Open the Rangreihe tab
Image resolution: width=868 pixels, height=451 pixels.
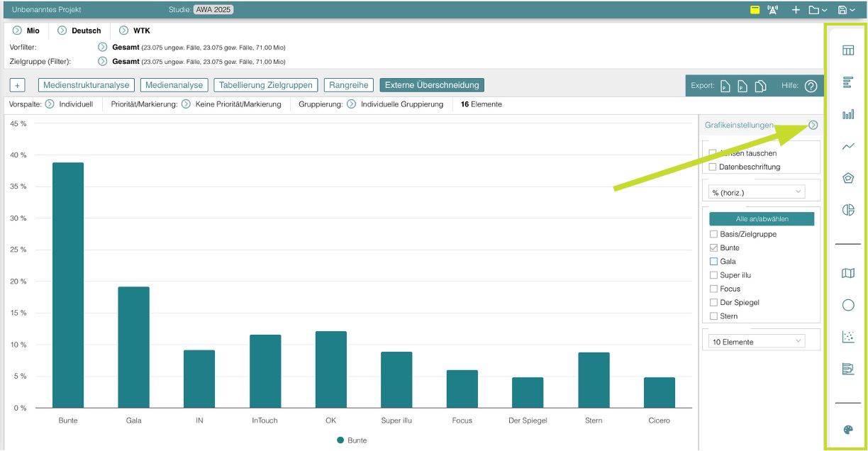pos(349,85)
